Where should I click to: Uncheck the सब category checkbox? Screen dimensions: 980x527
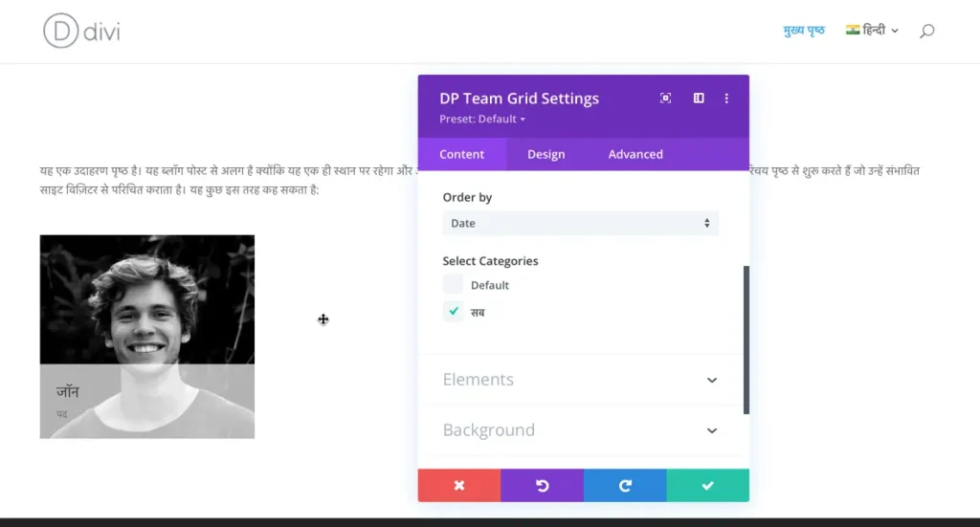[453, 311]
